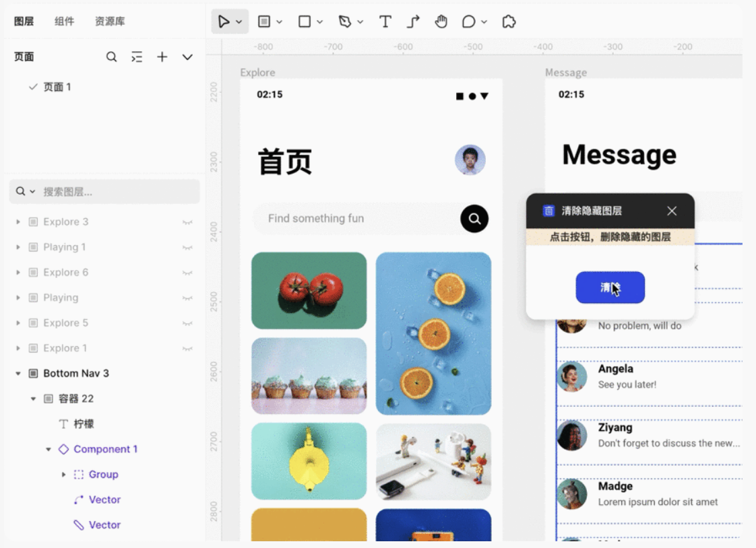The height and width of the screenshot is (548, 756).
Task: Click the page search magnifier icon
Action: (x=112, y=57)
